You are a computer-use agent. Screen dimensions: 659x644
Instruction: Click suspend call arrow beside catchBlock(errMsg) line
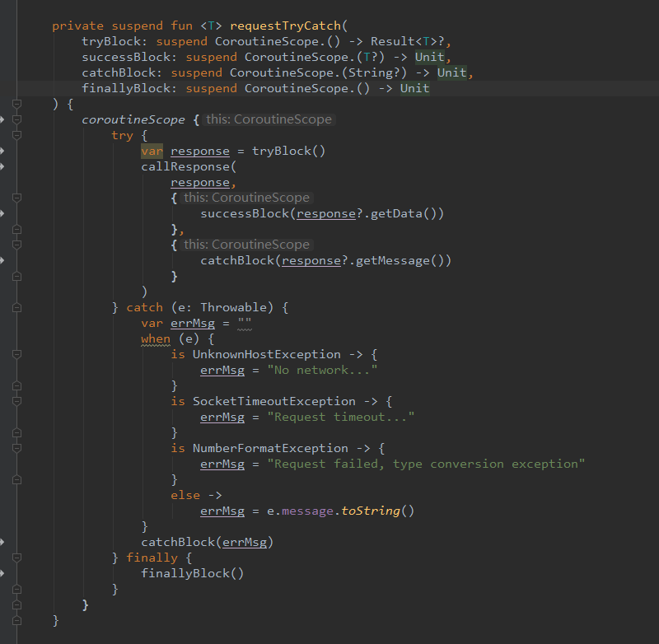click(2, 542)
